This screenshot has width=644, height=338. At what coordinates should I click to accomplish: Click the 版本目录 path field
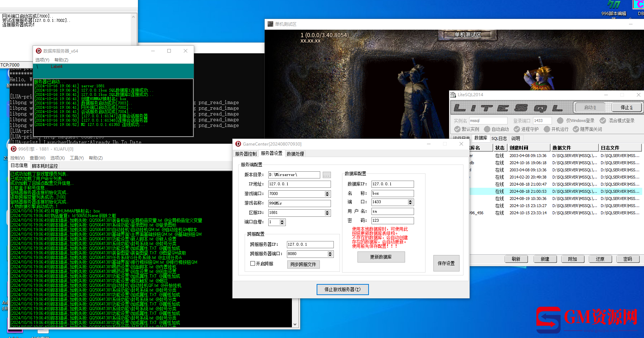(x=294, y=175)
